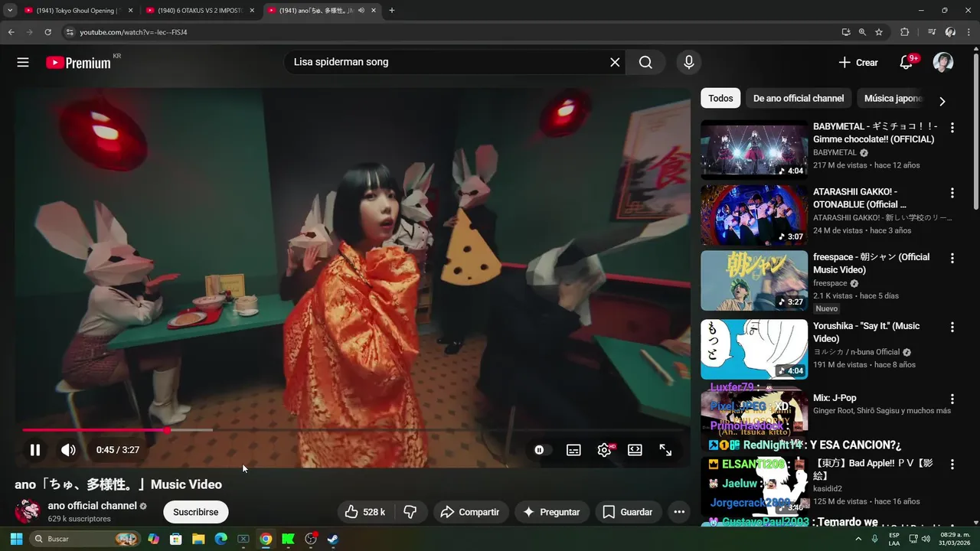Viewport: 980px width, 551px height.
Task: Open BABYMETAL Gimme chocolate thumbnail
Action: click(x=754, y=149)
